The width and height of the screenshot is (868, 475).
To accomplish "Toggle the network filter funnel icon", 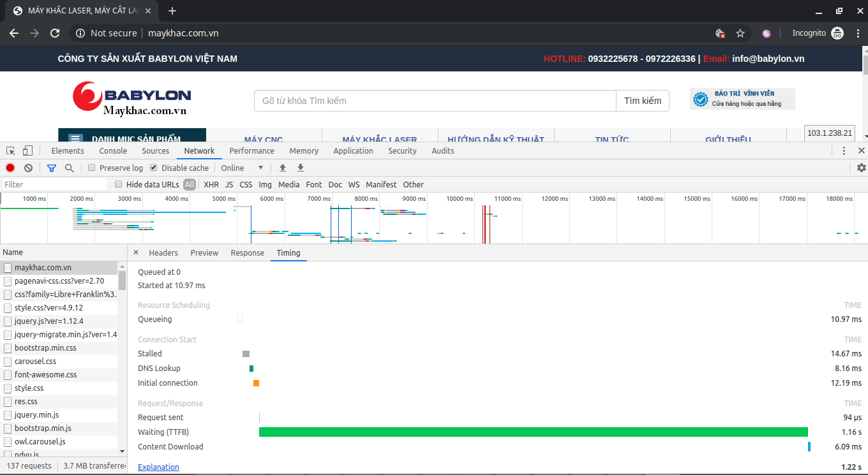I will pos(52,168).
